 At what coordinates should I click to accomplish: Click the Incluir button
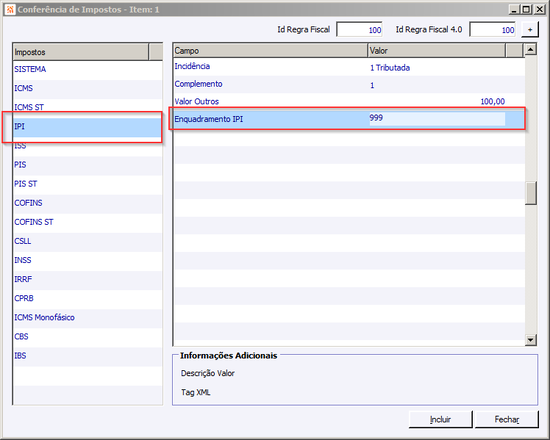click(440, 419)
